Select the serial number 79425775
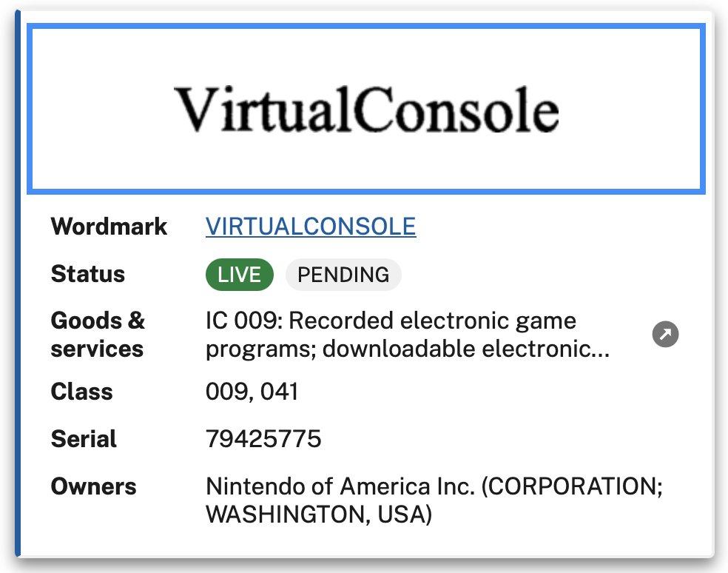The height and width of the screenshot is (573, 728). pyautogui.click(x=263, y=439)
